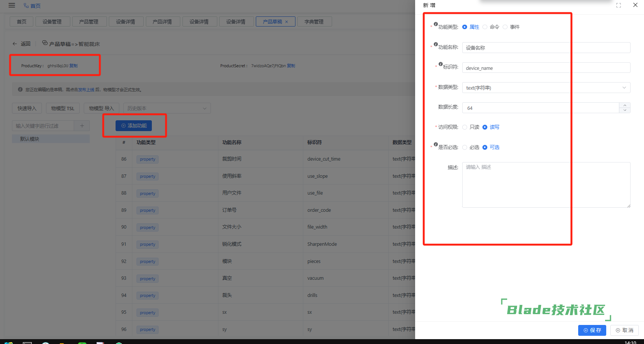Expand the 历史版本 dropdown
Screen dimensions: 644x344
coord(167,108)
